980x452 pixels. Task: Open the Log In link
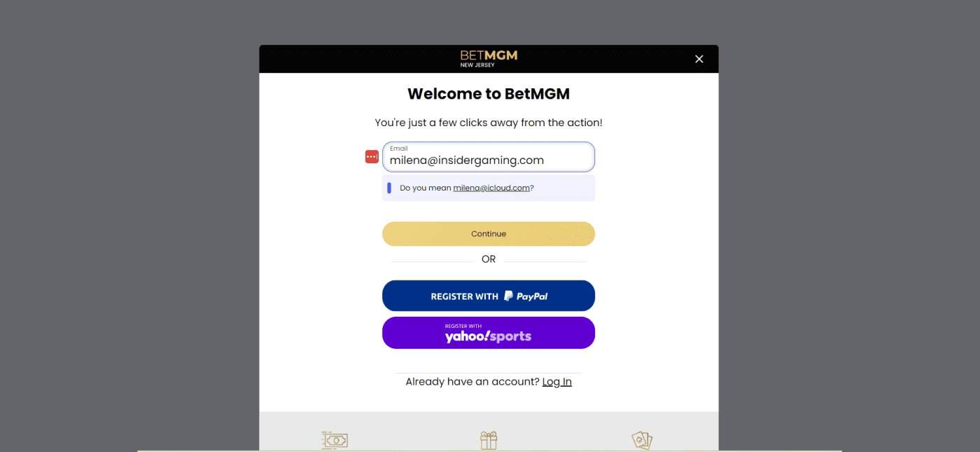[557, 382]
